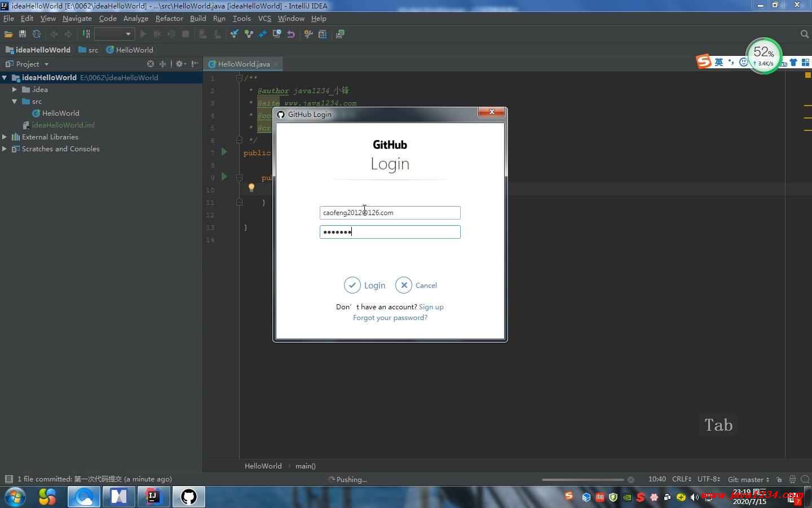
Task: Click the run gutter arrow on line 9
Action: [224, 177]
